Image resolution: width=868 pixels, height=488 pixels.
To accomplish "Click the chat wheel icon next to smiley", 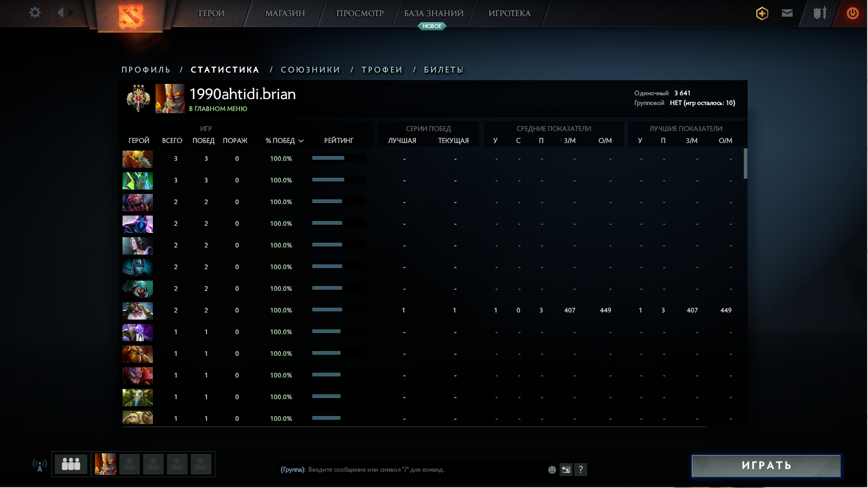I will click(566, 470).
